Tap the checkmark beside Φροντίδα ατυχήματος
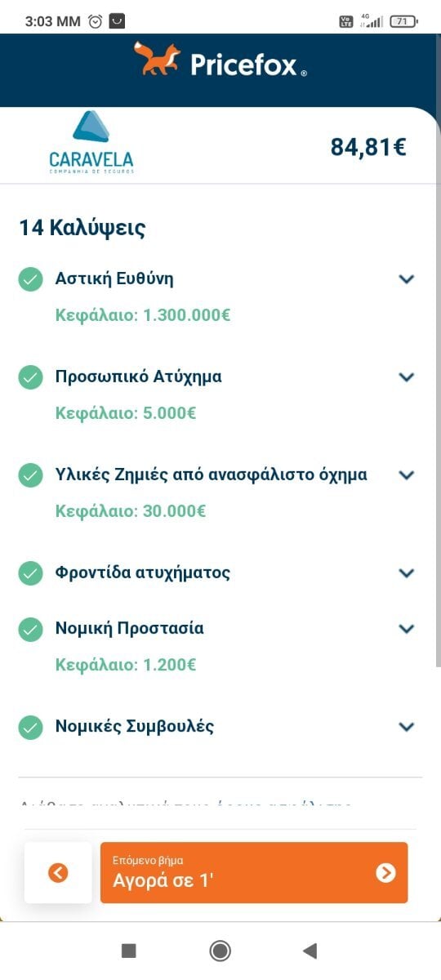441x980 pixels. pyautogui.click(x=30, y=573)
